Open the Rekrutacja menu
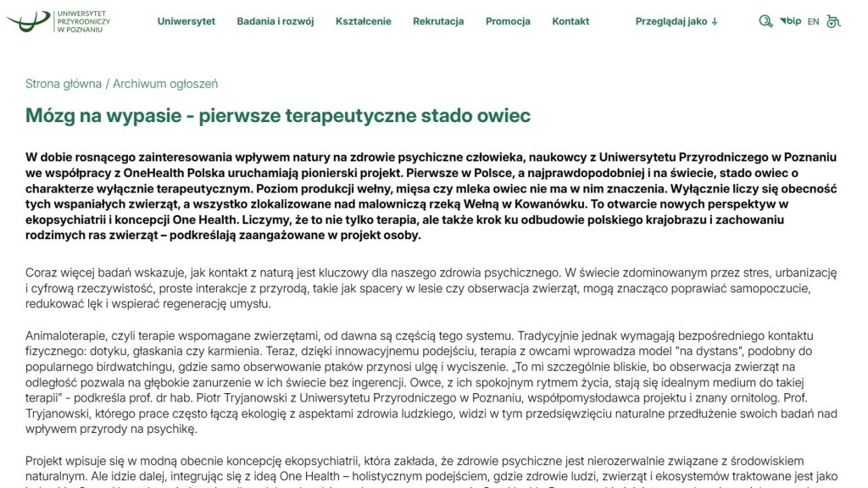 click(x=438, y=21)
